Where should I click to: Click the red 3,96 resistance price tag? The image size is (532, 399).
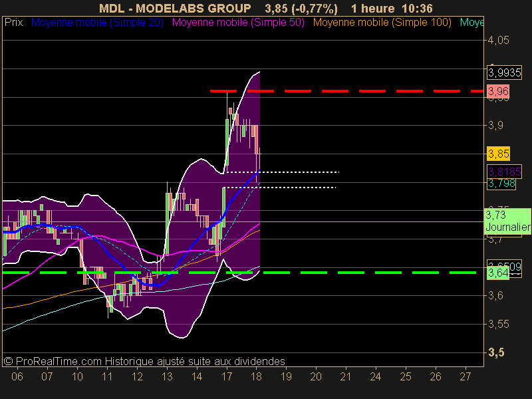coord(498,91)
